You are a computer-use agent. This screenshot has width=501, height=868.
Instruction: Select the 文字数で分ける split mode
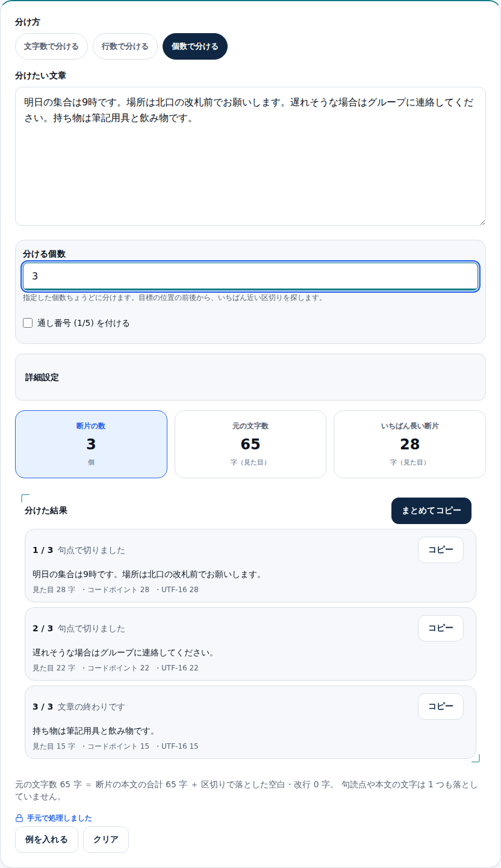(x=51, y=46)
